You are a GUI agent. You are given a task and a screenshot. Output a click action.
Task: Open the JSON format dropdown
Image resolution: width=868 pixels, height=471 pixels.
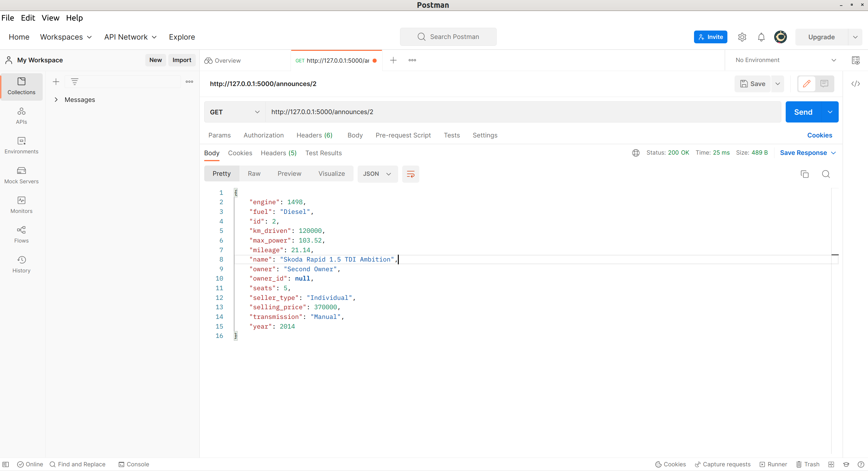(x=377, y=174)
